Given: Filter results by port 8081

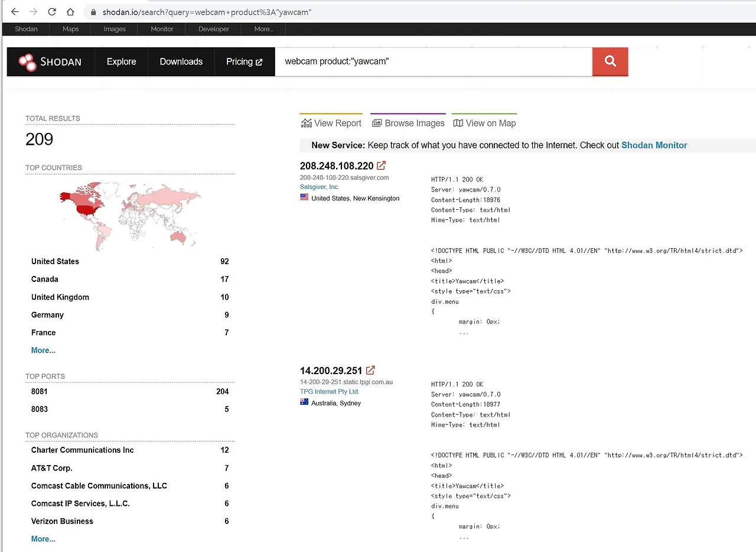Looking at the screenshot, I should (x=40, y=391).
